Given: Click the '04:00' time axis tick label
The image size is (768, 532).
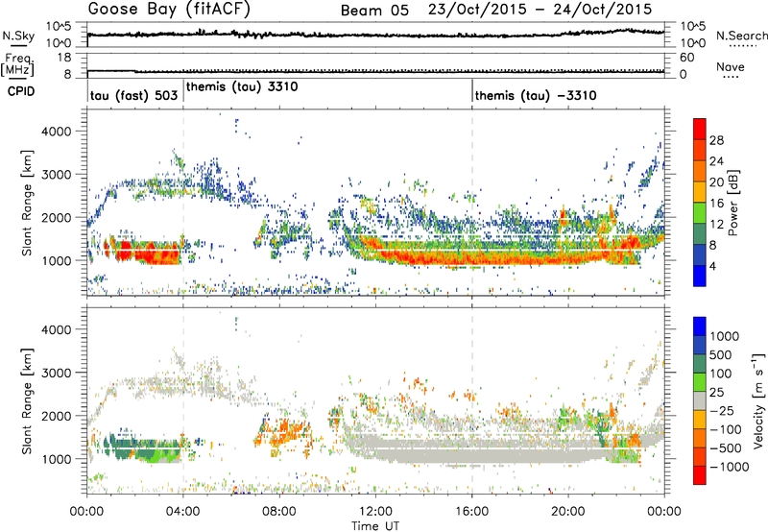Looking at the screenshot, I should [183, 512].
